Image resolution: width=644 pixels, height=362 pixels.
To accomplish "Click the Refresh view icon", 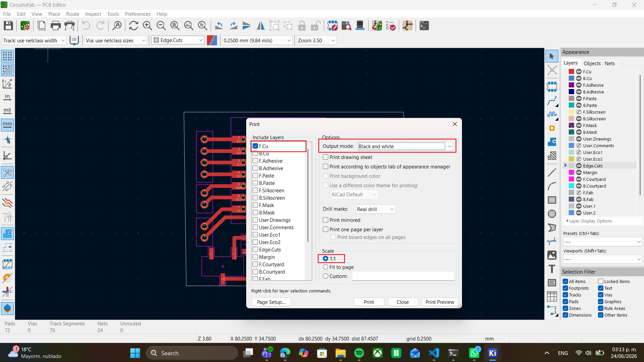I will click(134, 26).
